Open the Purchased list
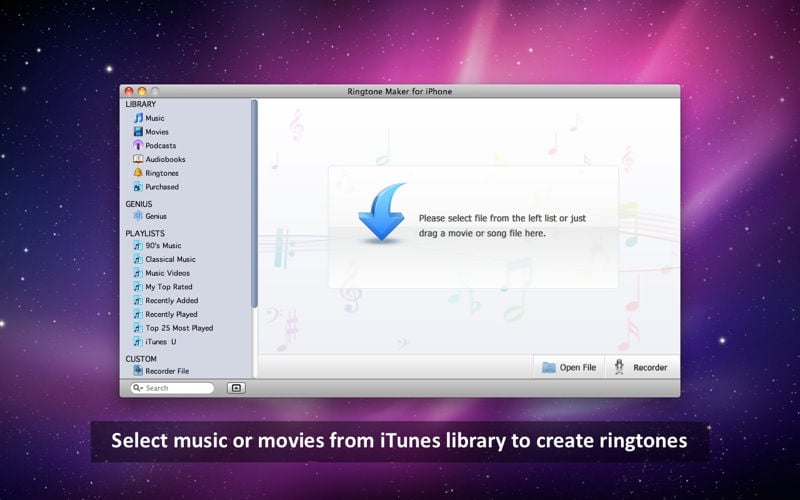The image size is (800, 500). tap(162, 187)
